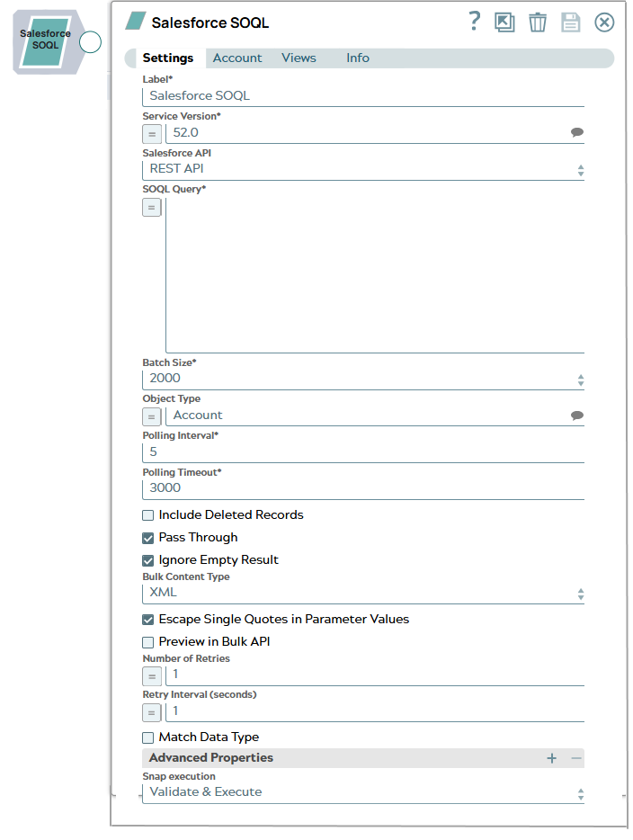The height and width of the screenshot is (840, 633).
Task: Delete the snap using the trash icon
Action: 538,22
